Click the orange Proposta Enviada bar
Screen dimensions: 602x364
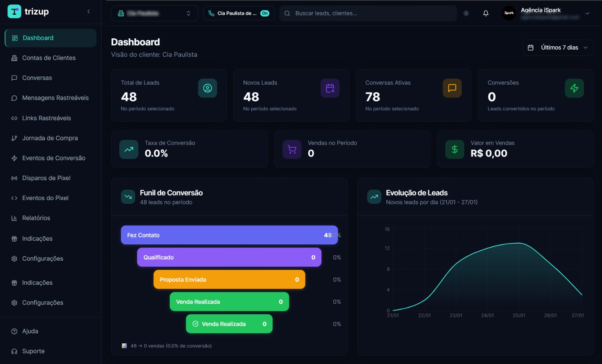click(229, 279)
